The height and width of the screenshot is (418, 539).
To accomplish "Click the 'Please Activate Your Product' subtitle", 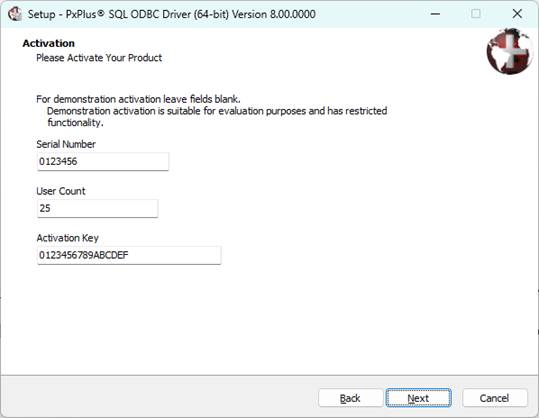I will 99,58.
